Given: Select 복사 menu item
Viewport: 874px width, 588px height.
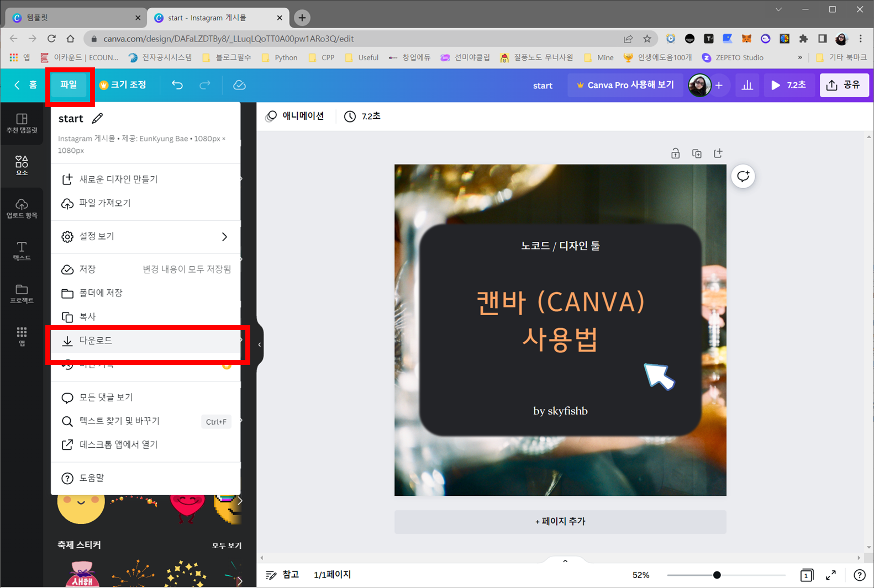Looking at the screenshot, I should pyautogui.click(x=146, y=317).
